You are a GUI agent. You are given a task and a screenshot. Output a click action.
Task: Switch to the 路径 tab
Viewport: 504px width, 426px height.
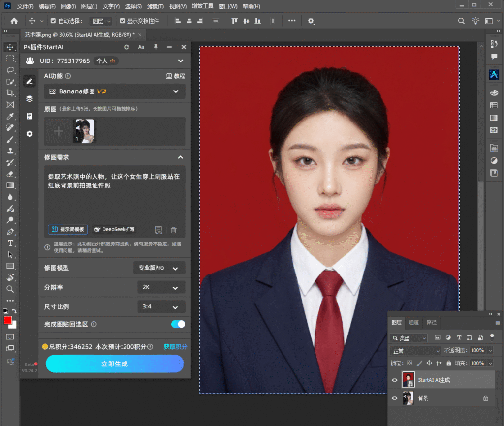click(431, 322)
